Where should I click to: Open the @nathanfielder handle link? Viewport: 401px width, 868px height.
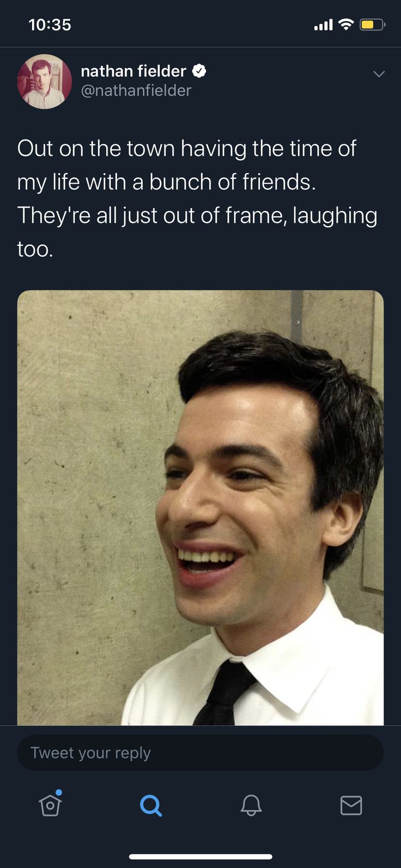coord(136,90)
